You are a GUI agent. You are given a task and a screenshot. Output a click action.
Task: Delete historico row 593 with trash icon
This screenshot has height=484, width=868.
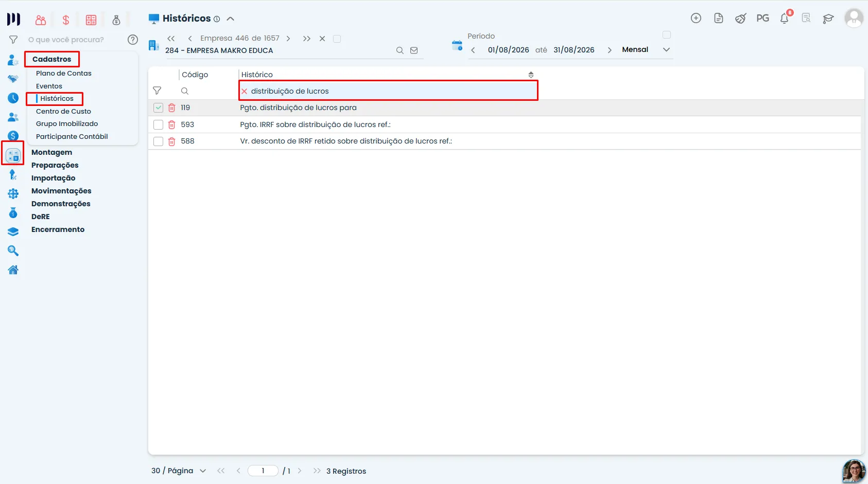pos(172,125)
